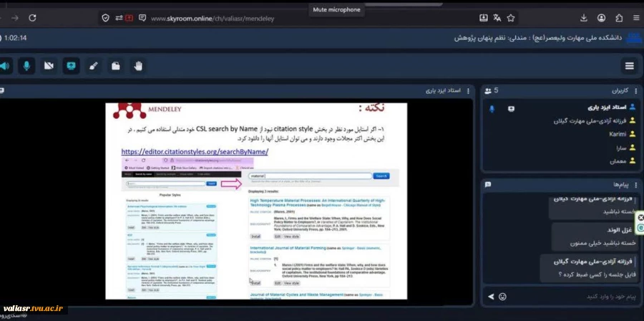Go forward with browser forward arrow
The width and height of the screenshot is (644, 321).
coord(15,18)
